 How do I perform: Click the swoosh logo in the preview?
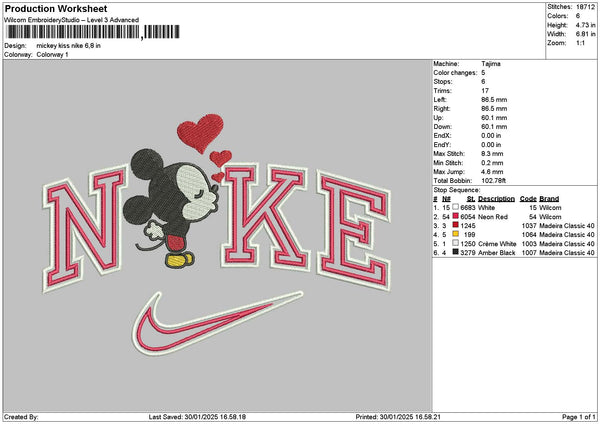click(x=217, y=323)
